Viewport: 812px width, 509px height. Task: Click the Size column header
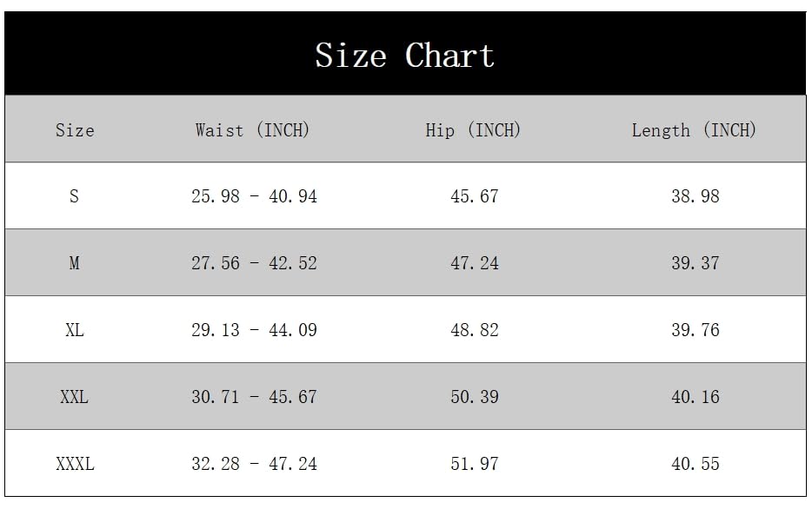[75, 130]
